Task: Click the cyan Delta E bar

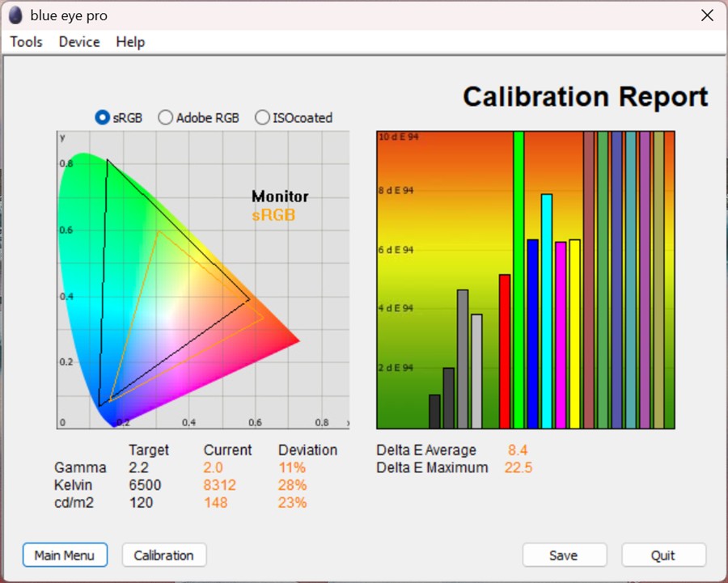Action: pos(547,311)
